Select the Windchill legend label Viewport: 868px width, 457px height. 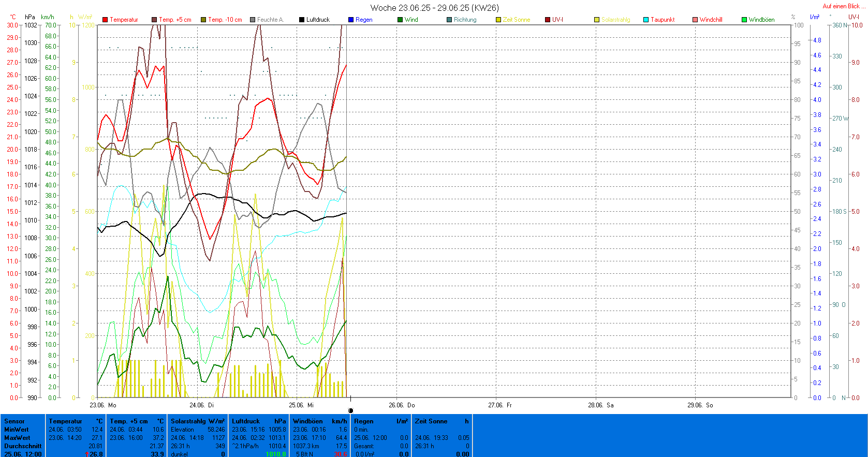click(711, 20)
